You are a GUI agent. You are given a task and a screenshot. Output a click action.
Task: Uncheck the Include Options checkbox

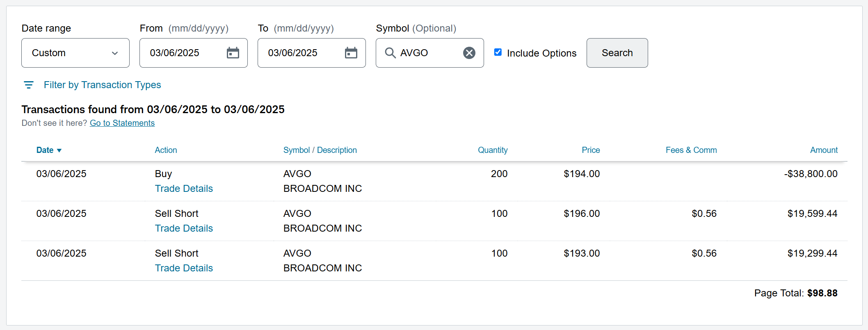(x=498, y=52)
